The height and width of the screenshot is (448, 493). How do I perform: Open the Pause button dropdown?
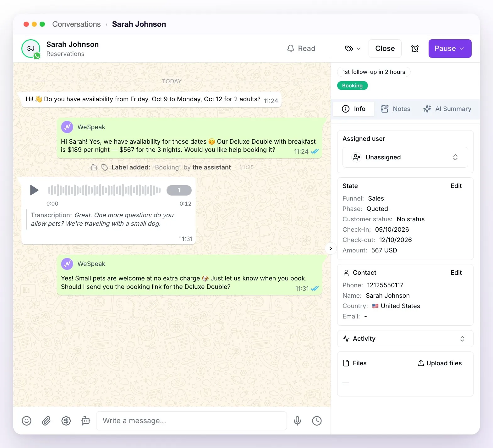pos(450,48)
